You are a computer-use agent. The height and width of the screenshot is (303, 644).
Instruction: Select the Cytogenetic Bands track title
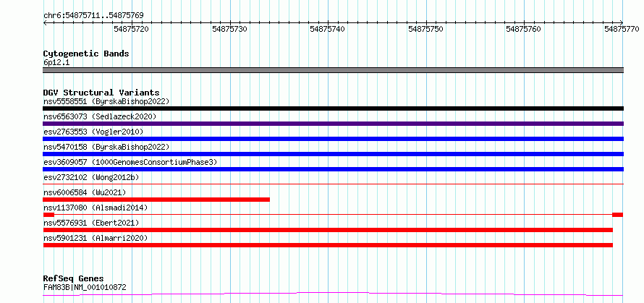tap(86, 54)
